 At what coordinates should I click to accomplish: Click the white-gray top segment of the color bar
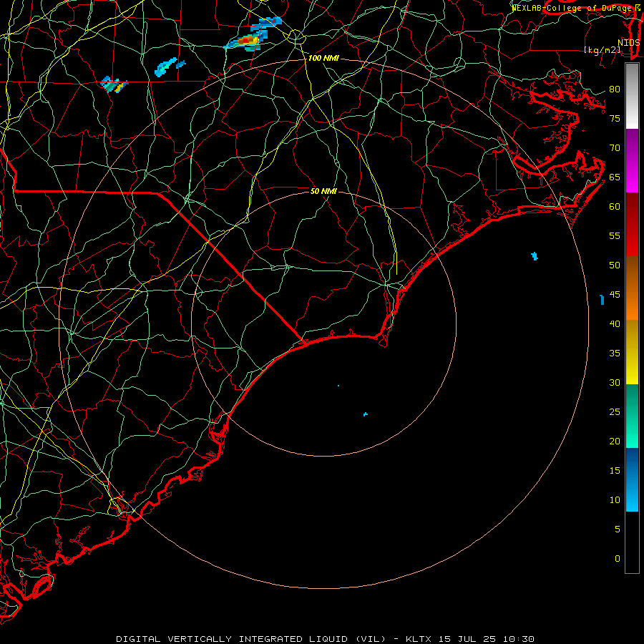pos(632,96)
